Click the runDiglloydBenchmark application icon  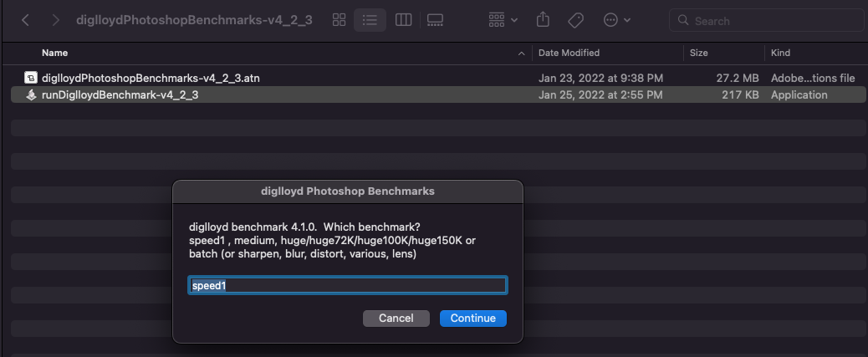[31, 94]
